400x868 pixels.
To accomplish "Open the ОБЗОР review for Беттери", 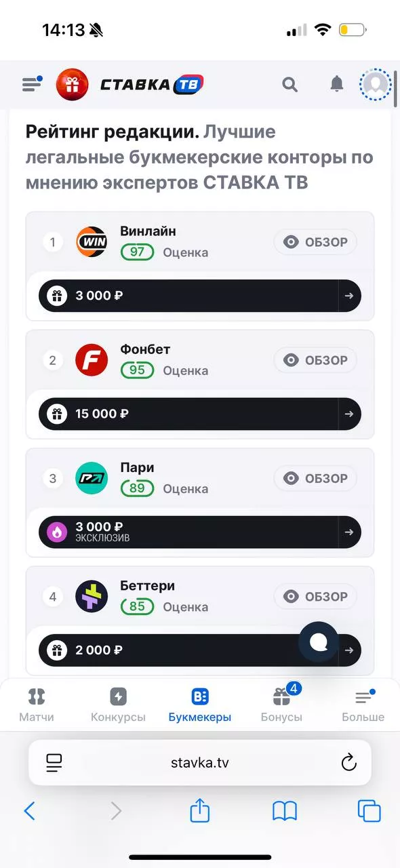I will pos(315,596).
